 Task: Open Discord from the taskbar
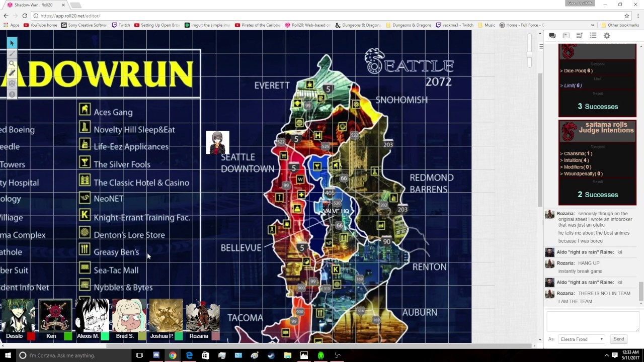pos(156,355)
